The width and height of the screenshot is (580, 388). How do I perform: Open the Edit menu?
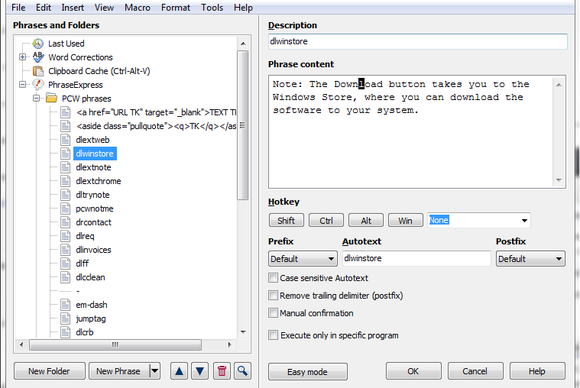(43, 7)
